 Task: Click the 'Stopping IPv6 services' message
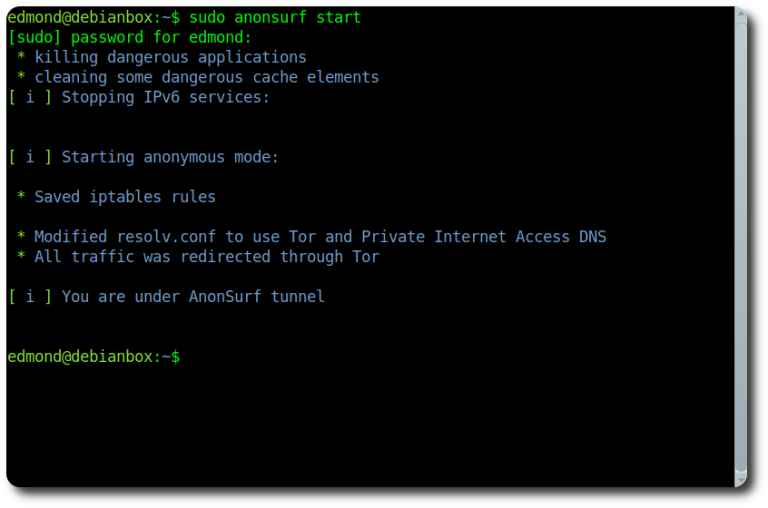[x=165, y=97]
